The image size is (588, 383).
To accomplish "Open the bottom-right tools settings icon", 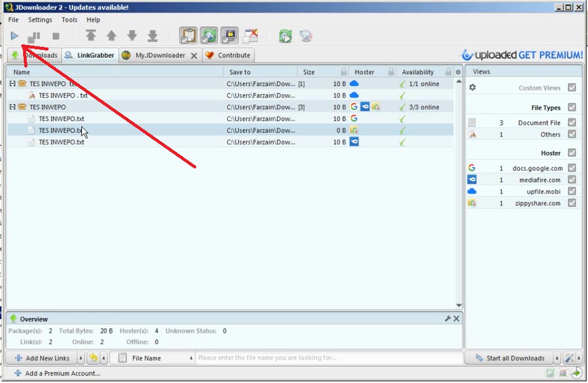I will tap(569, 358).
